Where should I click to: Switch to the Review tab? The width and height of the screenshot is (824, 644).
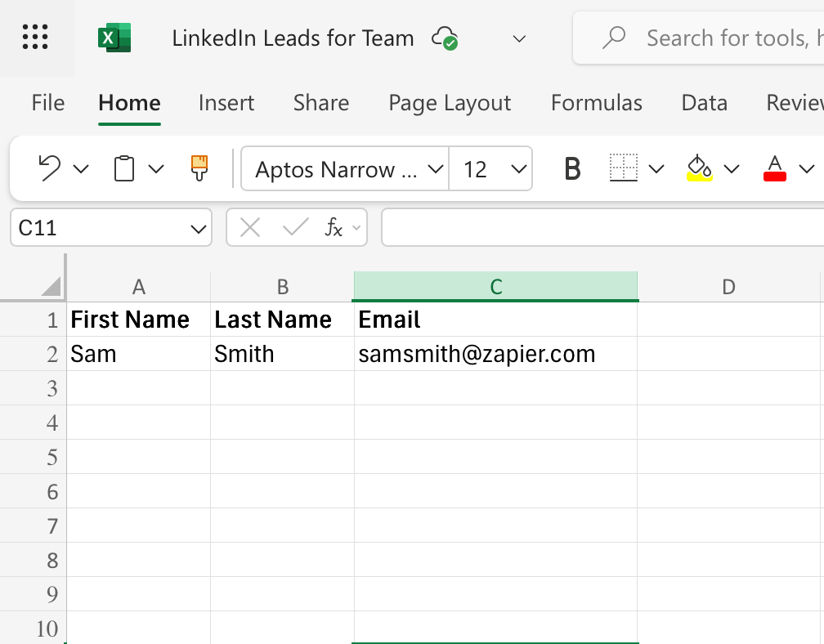click(x=795, y=103)
